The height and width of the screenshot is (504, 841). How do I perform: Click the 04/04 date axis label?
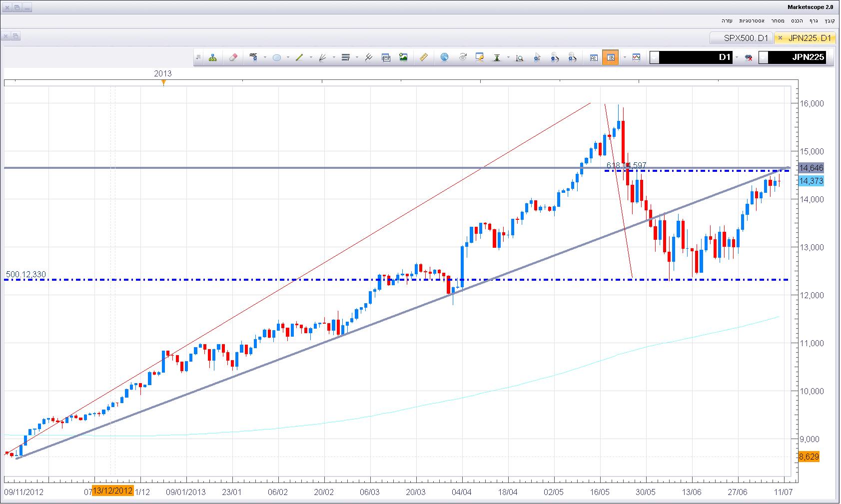tap(462, 492)
